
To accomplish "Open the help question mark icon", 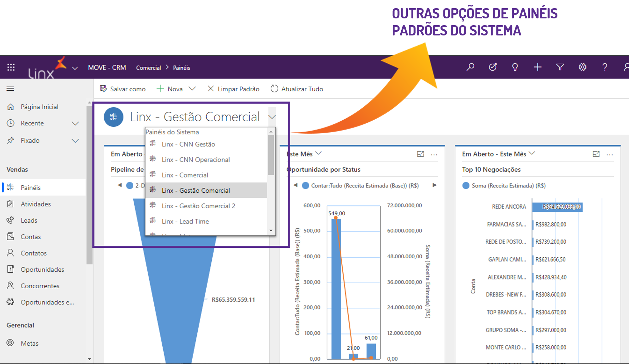I will (x=605, y=67).
